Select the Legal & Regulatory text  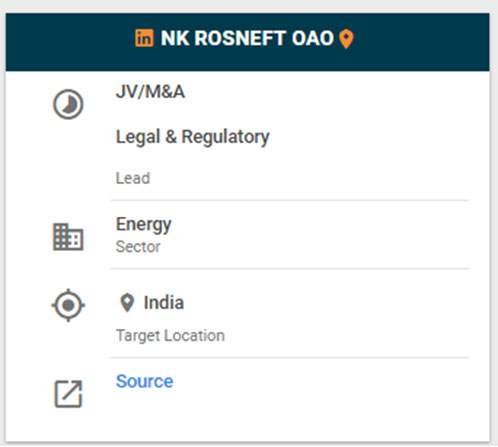(192, 137)
